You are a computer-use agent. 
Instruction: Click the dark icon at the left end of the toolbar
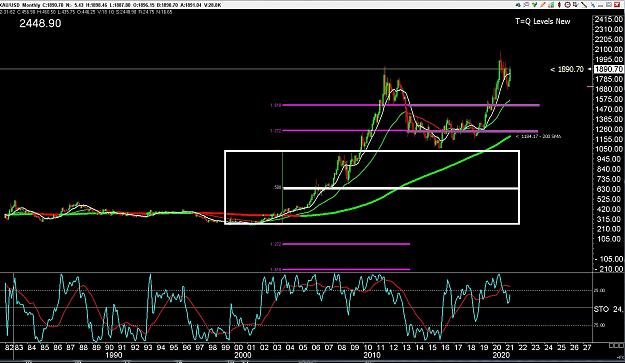pos(518,5)
